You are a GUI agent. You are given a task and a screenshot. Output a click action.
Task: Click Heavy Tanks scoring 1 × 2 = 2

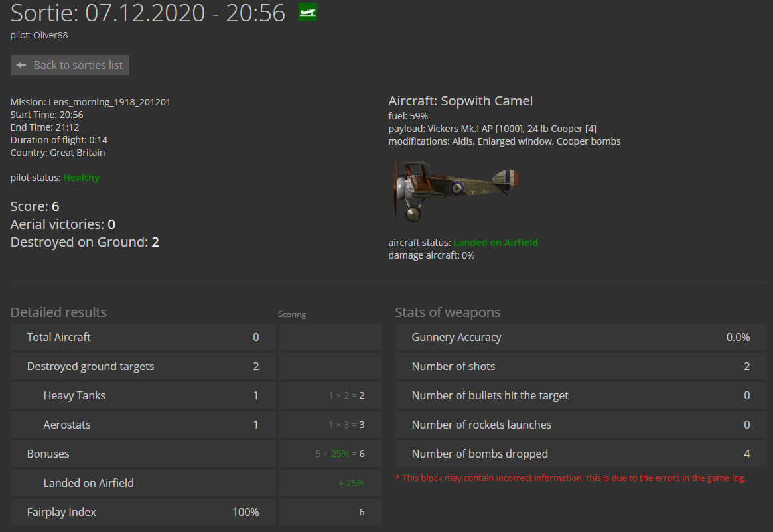[x=346, y=395]
